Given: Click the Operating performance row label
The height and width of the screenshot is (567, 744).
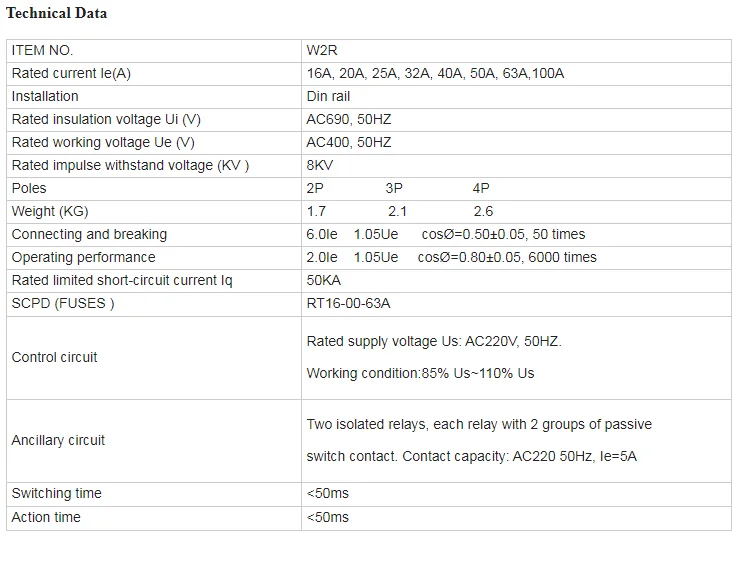Looking at the screenshot, I should click(x=83, y=257).
